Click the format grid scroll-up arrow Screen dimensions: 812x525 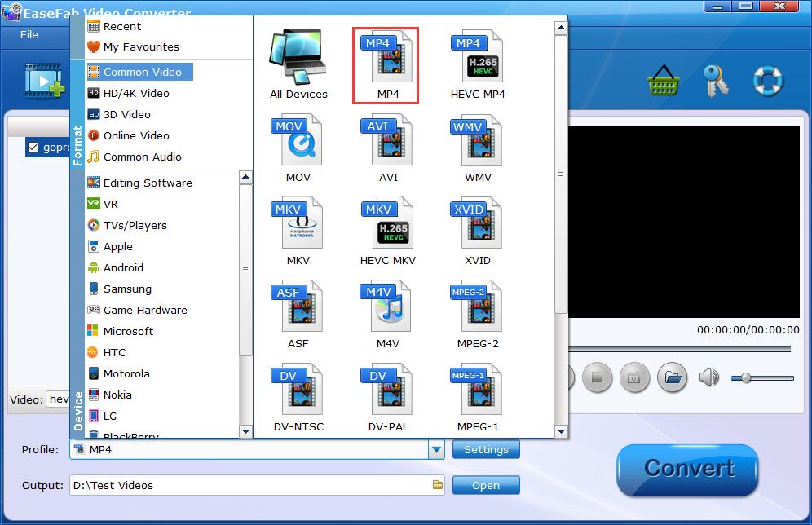561,28
